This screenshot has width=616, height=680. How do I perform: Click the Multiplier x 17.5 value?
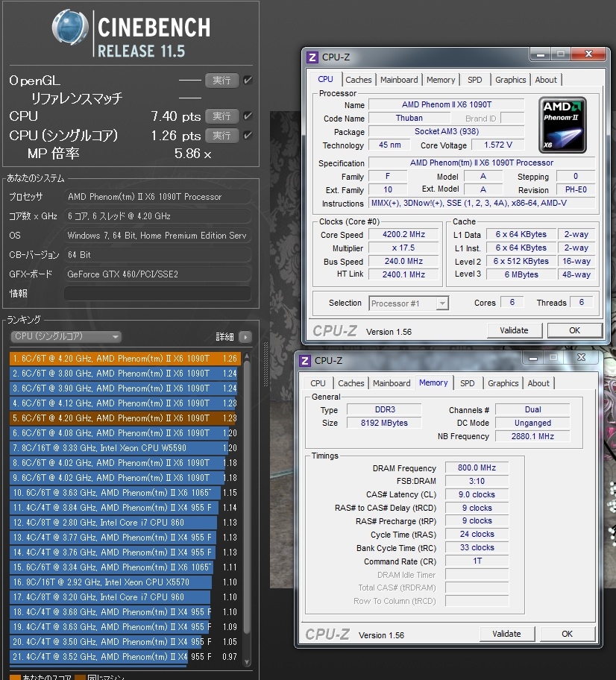pos(403,248)
